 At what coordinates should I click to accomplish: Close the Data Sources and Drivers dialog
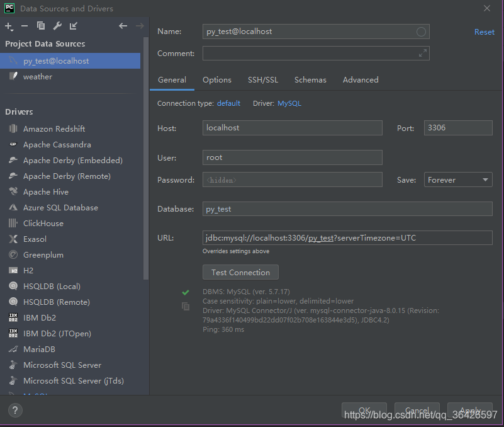pyautogui.click(x=487, y=8)
